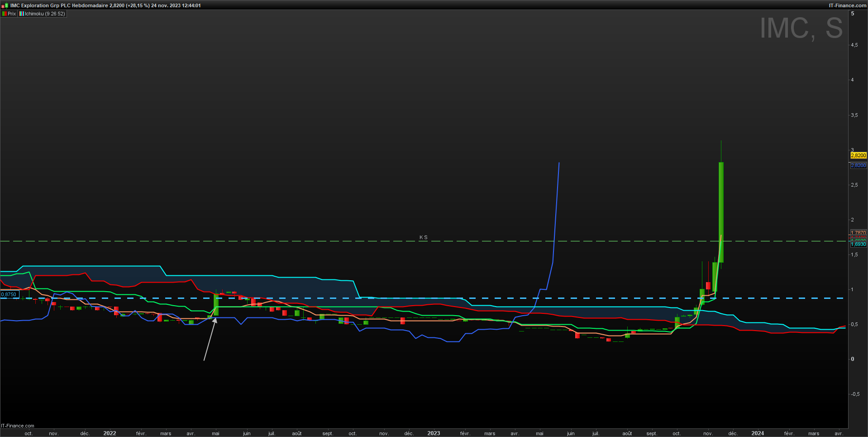Open the Prix settings label
Image resolution: width=868 pixels, height=437 pixels.
coord(12,14)
